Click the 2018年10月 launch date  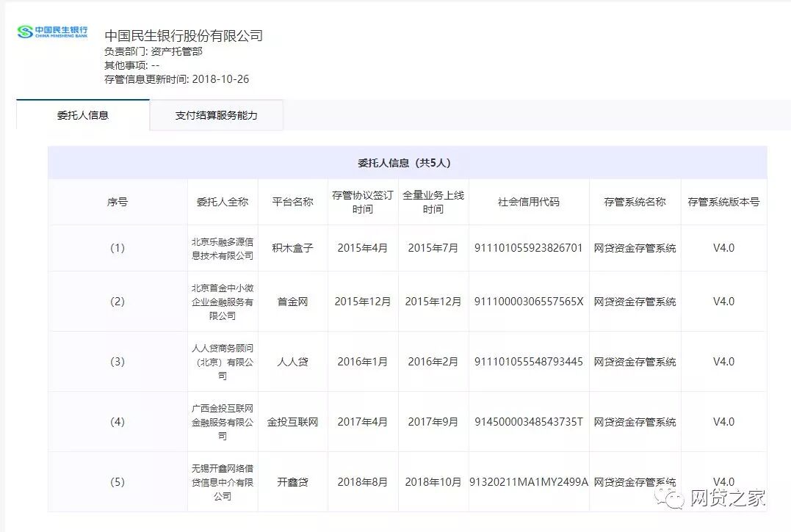point(433,482)
